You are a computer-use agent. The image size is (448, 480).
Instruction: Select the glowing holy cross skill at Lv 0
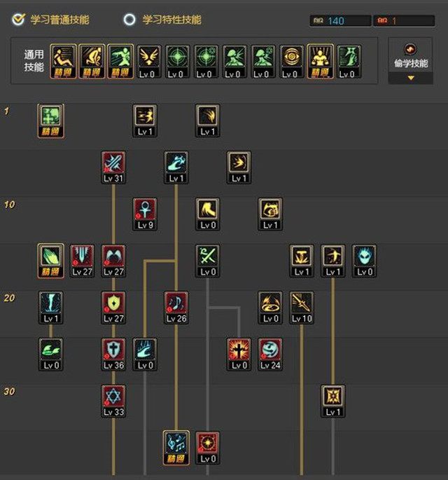tap(239, 354)
